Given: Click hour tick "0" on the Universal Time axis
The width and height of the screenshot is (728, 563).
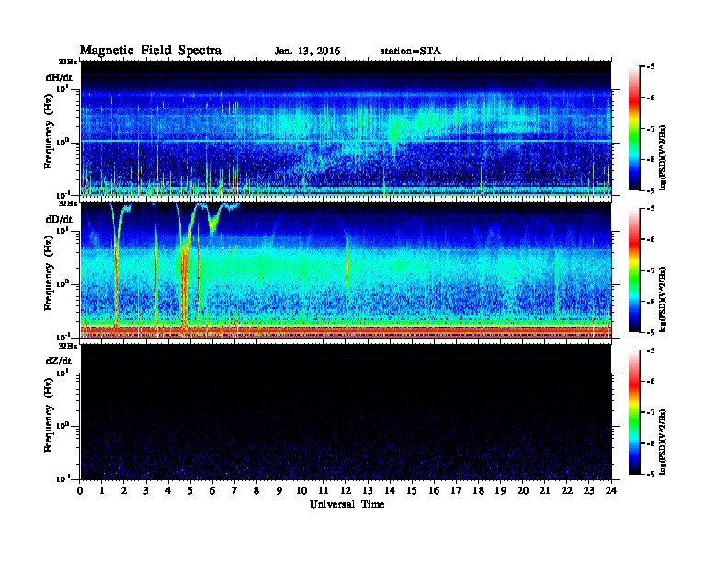Looking at the screenshot, I should click(80, 491).
